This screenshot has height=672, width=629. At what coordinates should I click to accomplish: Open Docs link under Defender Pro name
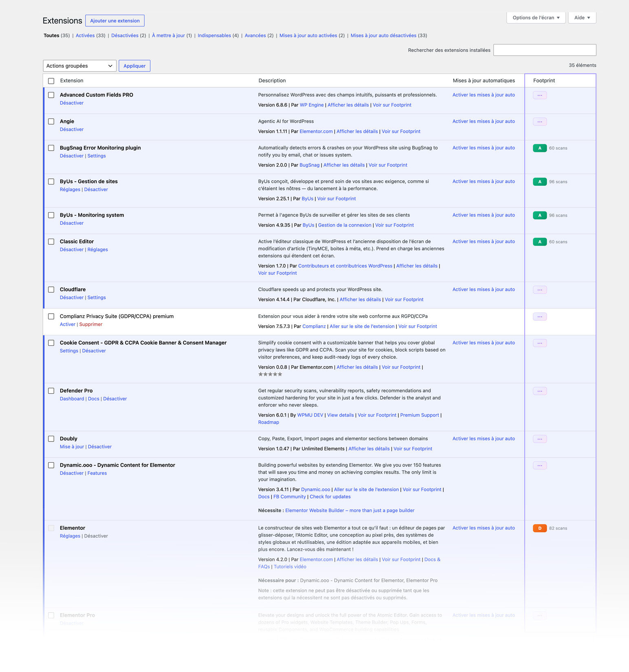pos(94,399)
